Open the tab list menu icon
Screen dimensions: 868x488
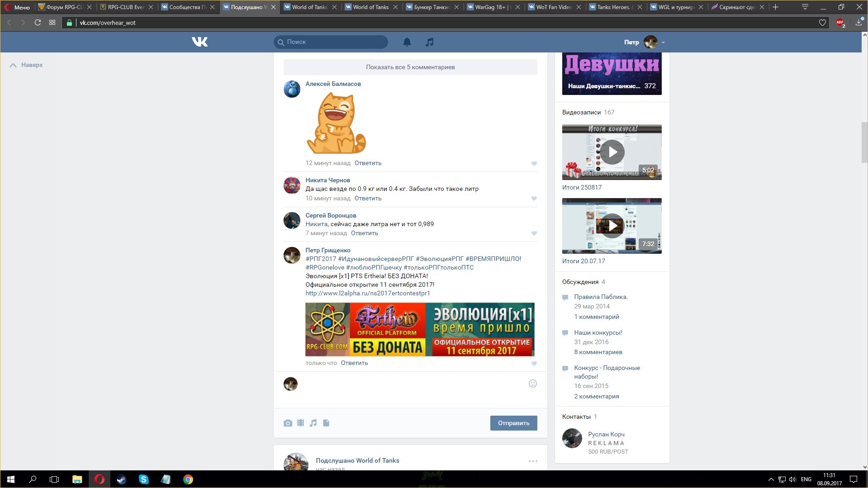[x=805, y=7]
